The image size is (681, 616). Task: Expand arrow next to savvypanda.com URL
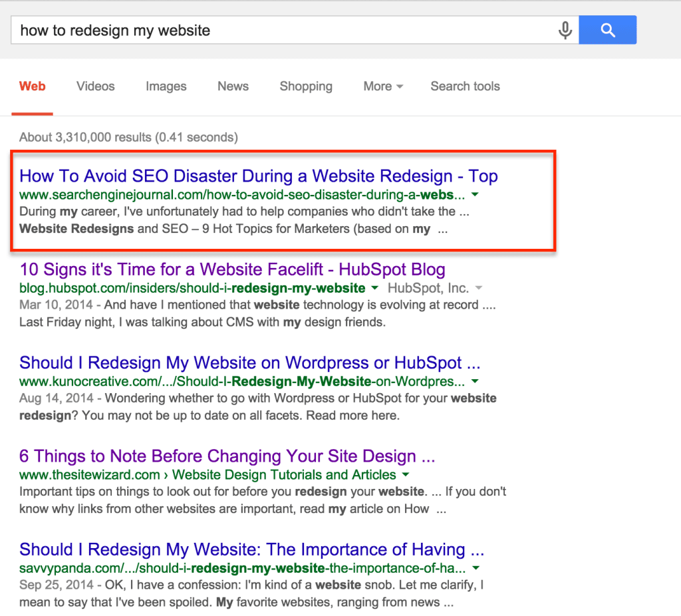476,568
